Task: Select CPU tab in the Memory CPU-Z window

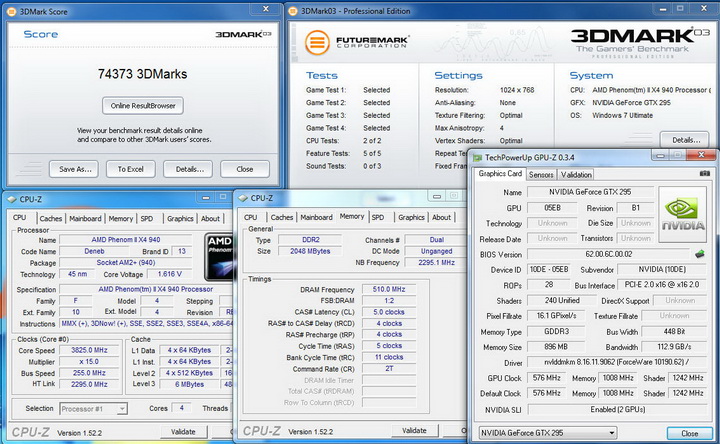Action: click(x=251, y=217)
